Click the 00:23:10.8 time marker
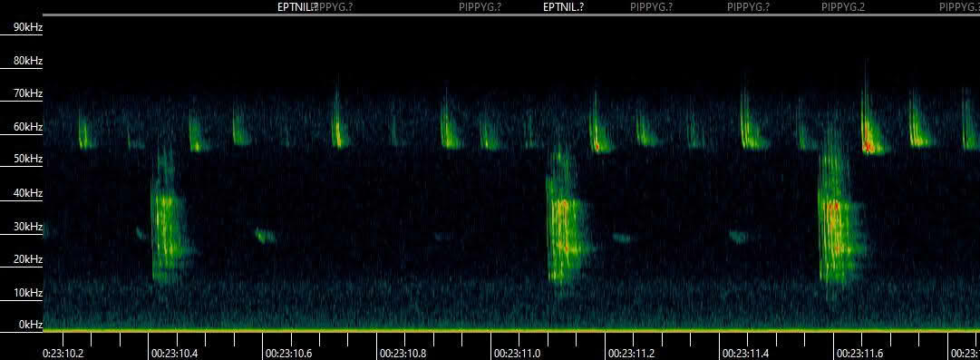Screen dimensions: 980x360 [x=403, y=353]
